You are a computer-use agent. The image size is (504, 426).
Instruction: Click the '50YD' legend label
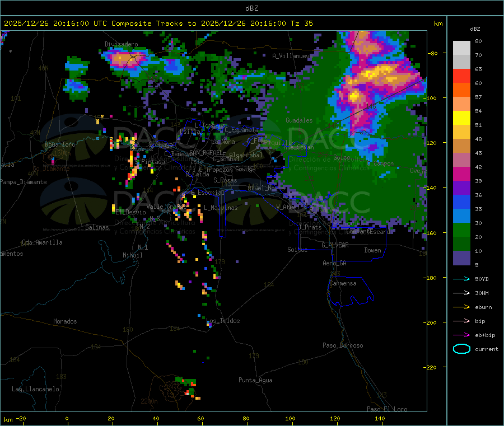click(x=482, y=279)
